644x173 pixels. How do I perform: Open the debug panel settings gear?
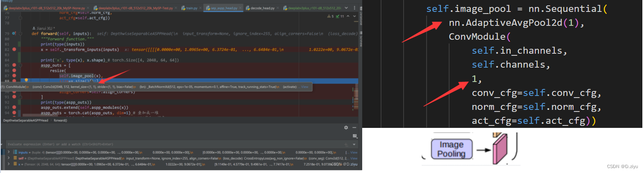(x=346, y=127)
